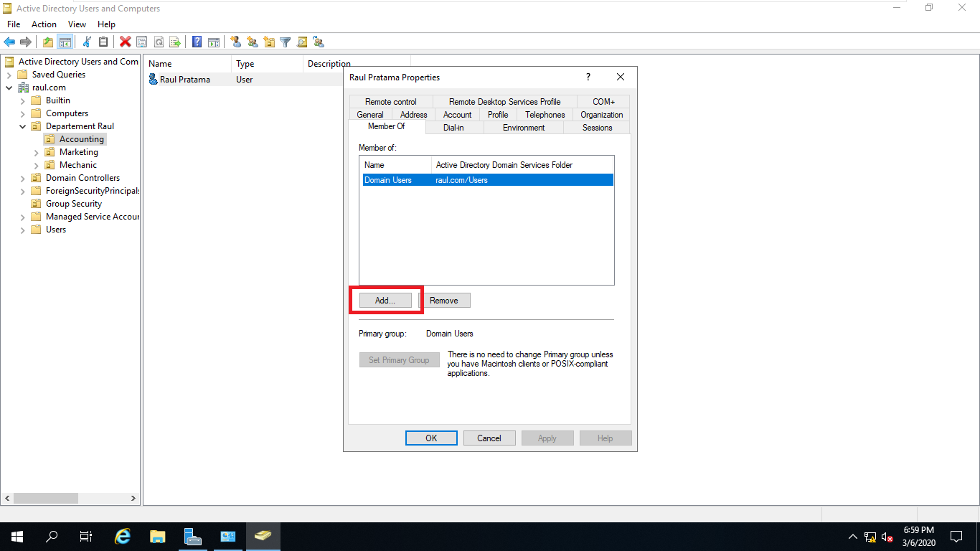Click the Find objects icon
Screen dimensions: 980x551
click(302, 42)
